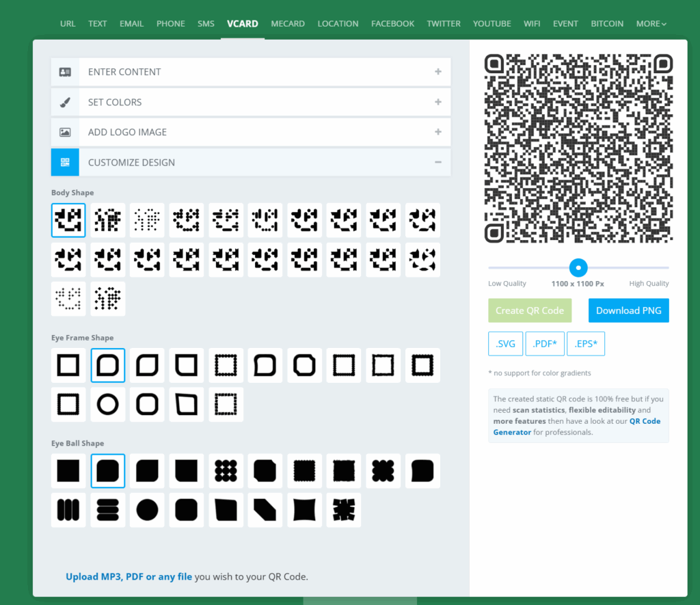Image resolution: width=700 pixels, height=605 pixels.
Task: Choose the circle eye frame shape
Action: point(107,405)
